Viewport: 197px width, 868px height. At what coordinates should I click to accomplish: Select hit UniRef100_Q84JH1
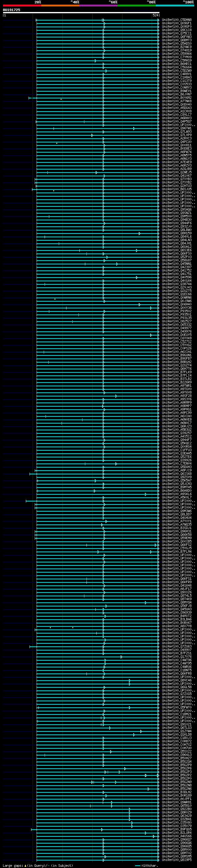pos(177,243)
